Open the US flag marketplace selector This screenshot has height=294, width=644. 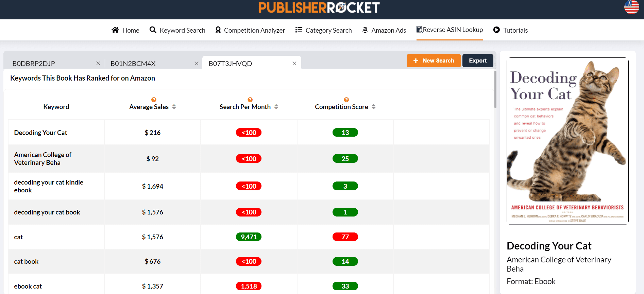click(632, 7)
